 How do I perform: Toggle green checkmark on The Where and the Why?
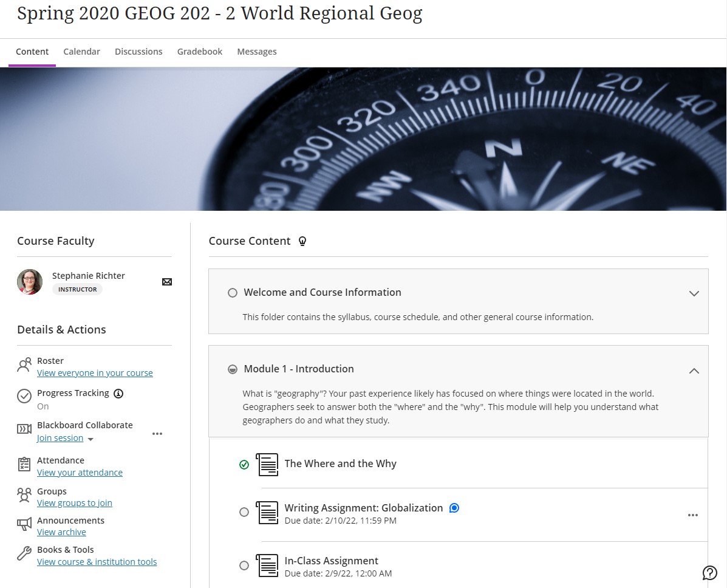click(x=244, y=465)
